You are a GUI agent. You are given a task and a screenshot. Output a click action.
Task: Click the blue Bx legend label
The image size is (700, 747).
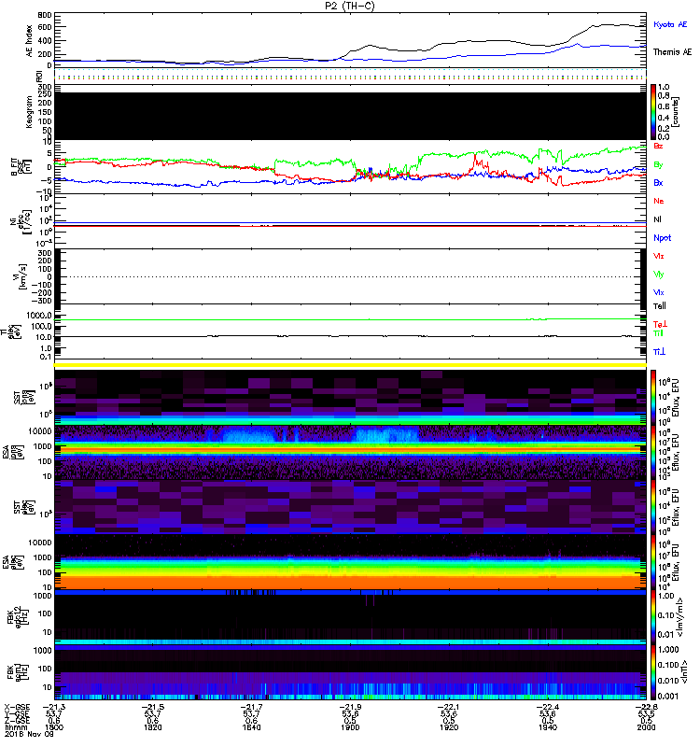click(x=658, y=182)
